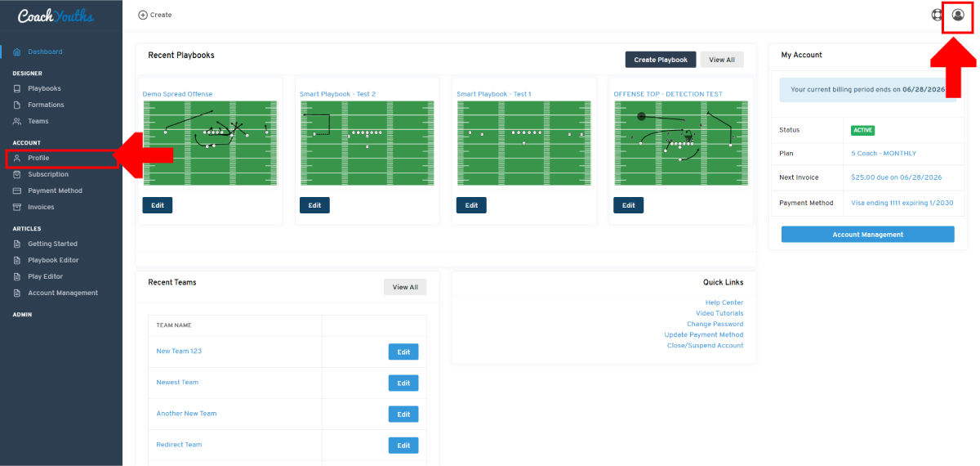980x466 pixels.
Task: Open the Create menu in top bar
Action: pyautogui.click(x=155, y=15)
